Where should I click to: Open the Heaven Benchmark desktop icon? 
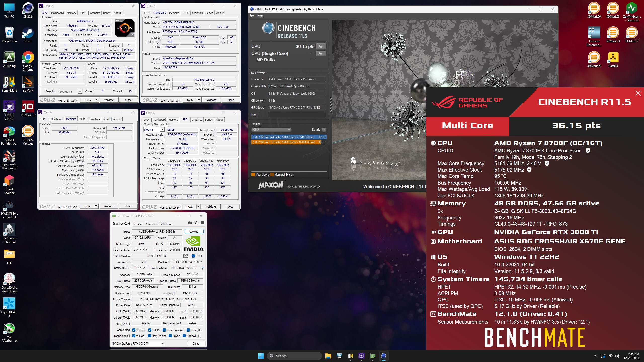pos(594,37)
